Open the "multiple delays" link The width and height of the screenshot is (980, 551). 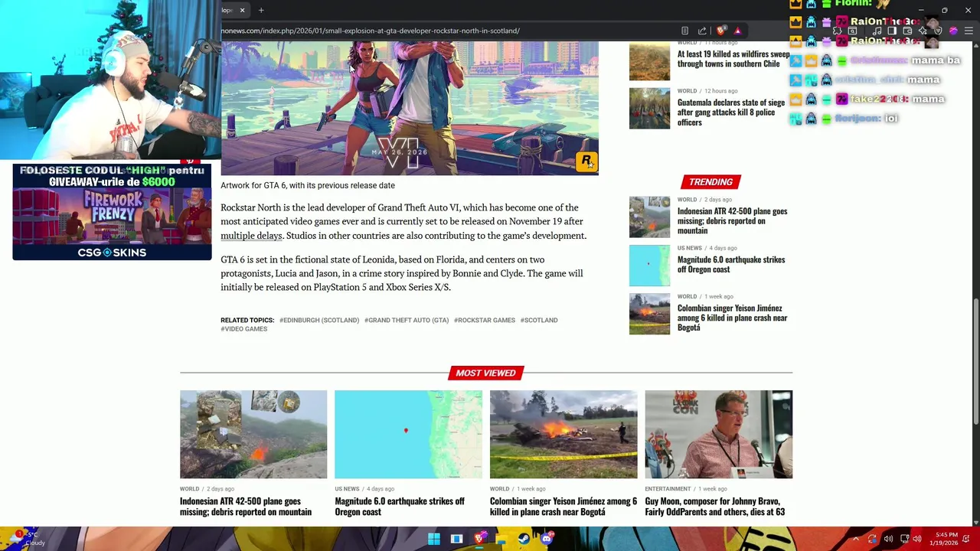[251, 236]
